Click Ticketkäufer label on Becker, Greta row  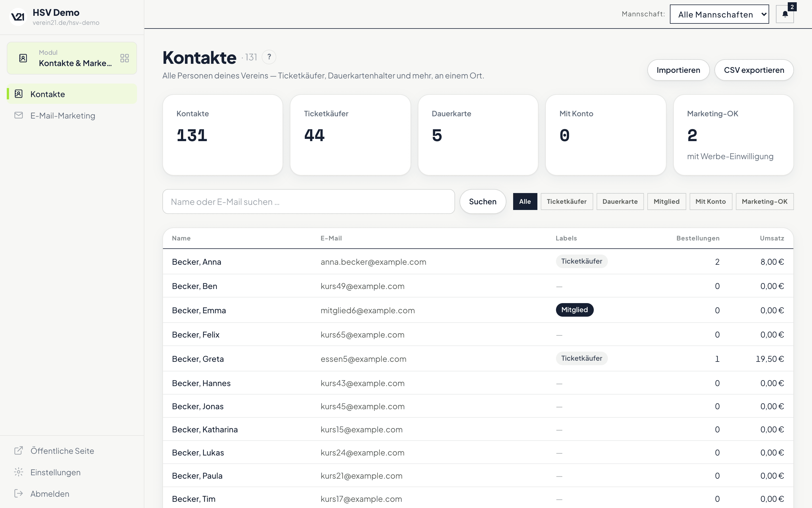coord(581,358)
